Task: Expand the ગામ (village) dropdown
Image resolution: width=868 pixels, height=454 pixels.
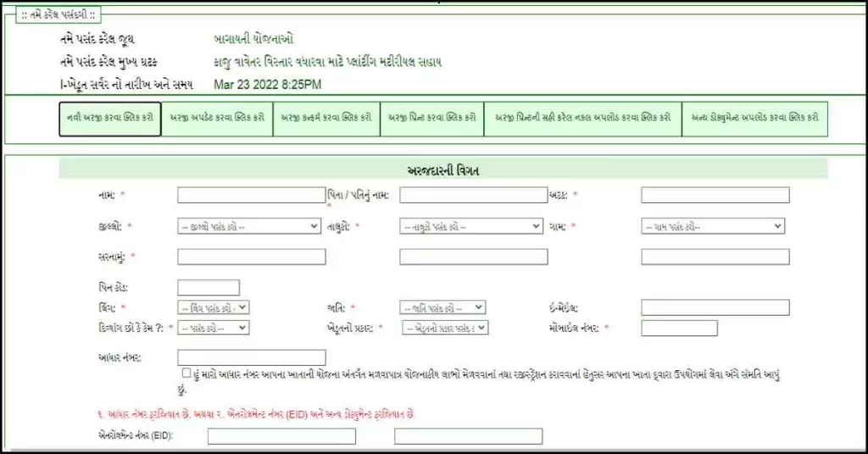Action: tap(713, 227)
